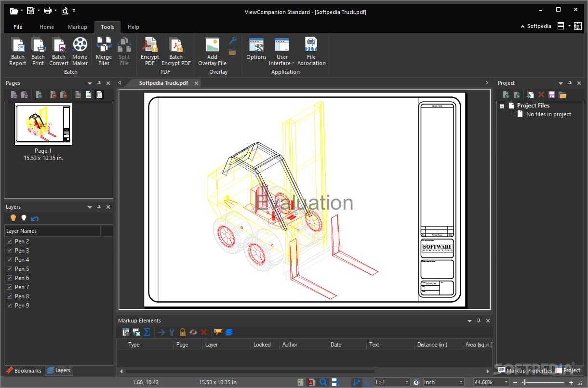The image size is (588, 388).
Task: Click the zoom out minus button
Action: (516, 382)
